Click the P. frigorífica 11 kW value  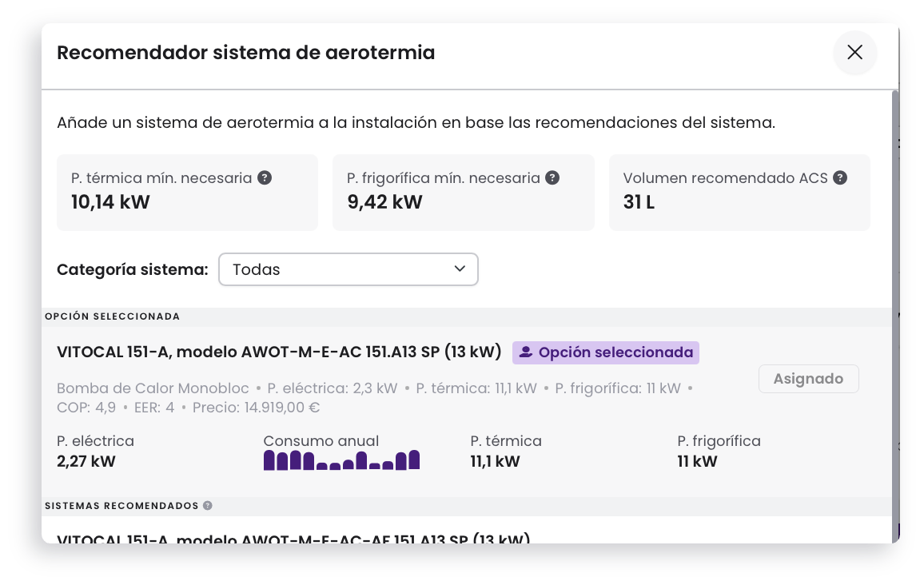[x=697, y=461]
